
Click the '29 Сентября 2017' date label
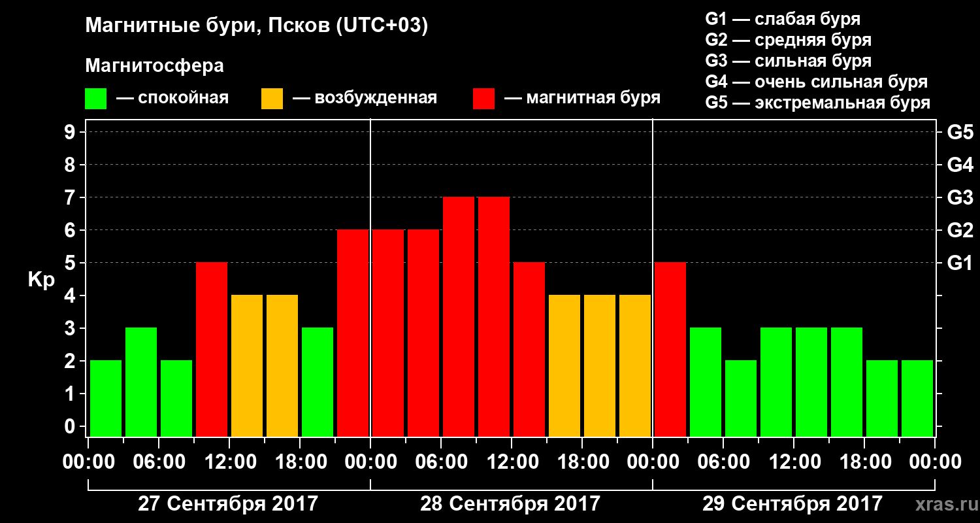792,504
